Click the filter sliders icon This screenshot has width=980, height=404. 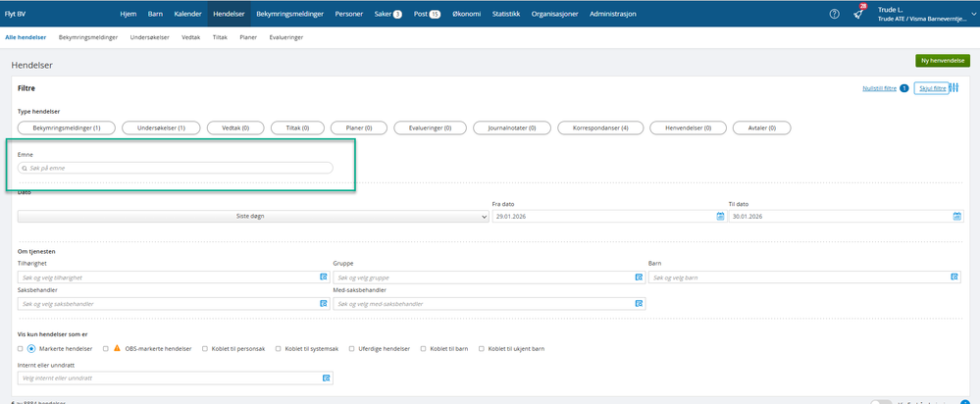tap(954, 88)
